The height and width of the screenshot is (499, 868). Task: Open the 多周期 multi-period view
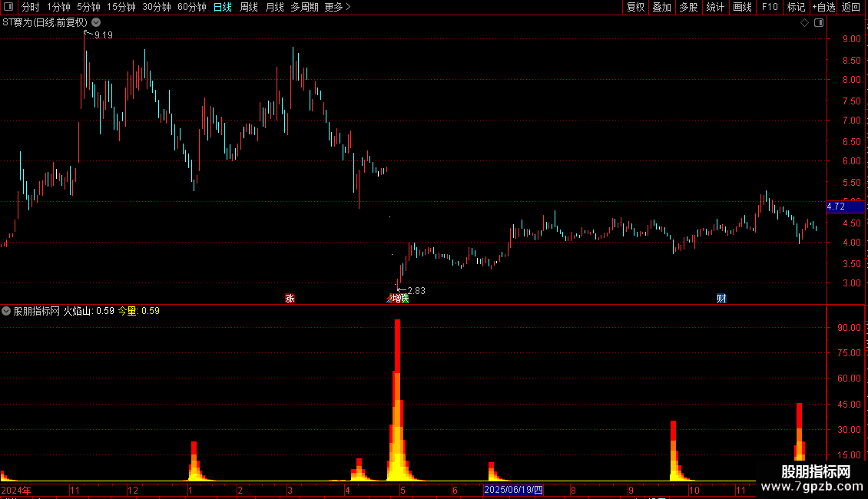pos(304,7)
